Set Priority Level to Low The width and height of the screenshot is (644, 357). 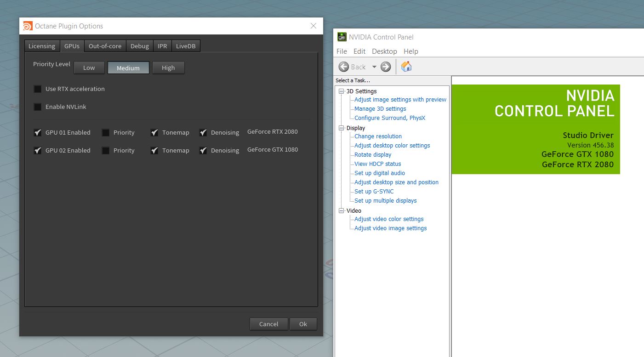pos(89,68)
